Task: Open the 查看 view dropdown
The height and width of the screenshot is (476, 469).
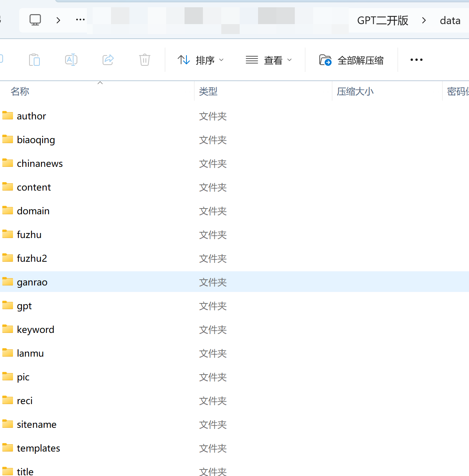Action: coord(269,60)
